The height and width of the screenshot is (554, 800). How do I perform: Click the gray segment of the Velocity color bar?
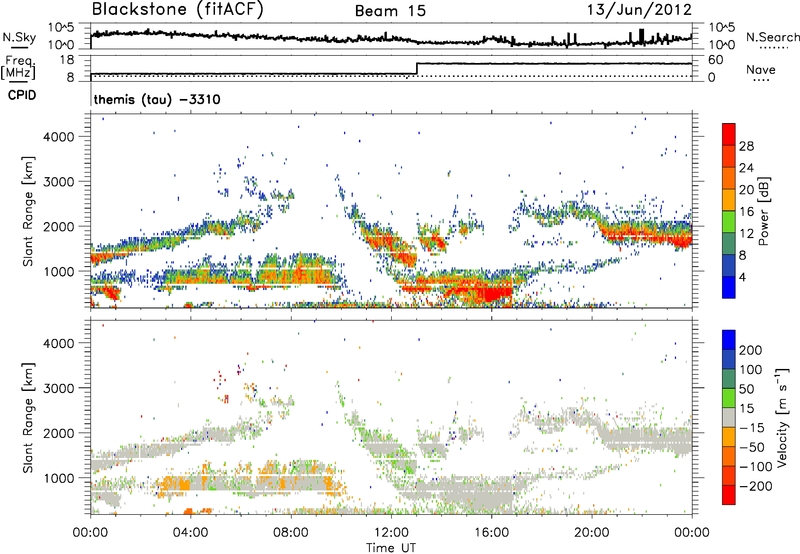(x=729, y=418)
